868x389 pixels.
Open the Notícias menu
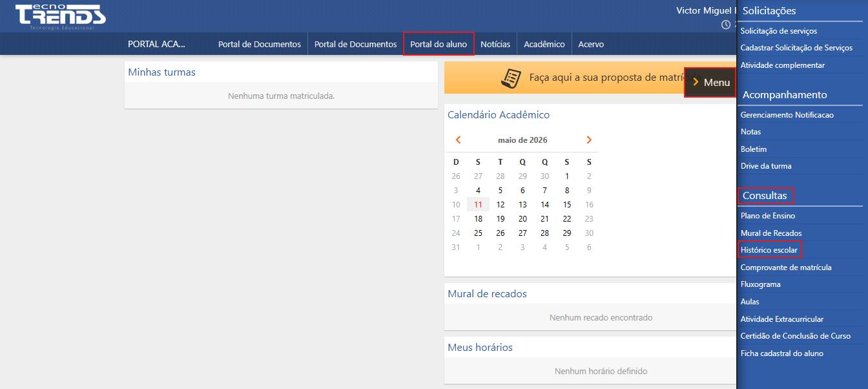point(495,44)
